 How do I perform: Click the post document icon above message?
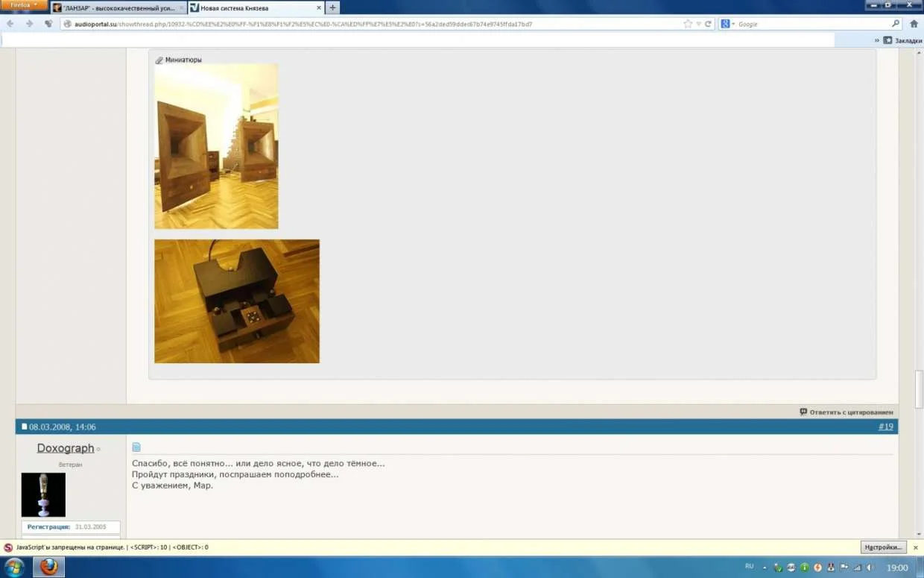click(x=136, y=447)
